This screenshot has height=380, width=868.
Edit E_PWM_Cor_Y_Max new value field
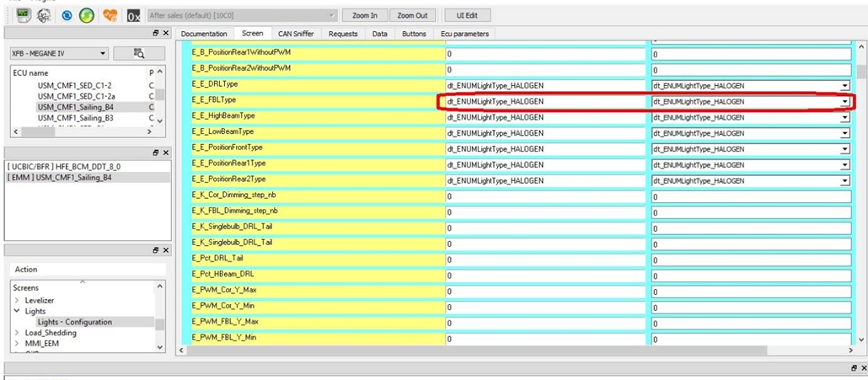click(x=751, y=292)
